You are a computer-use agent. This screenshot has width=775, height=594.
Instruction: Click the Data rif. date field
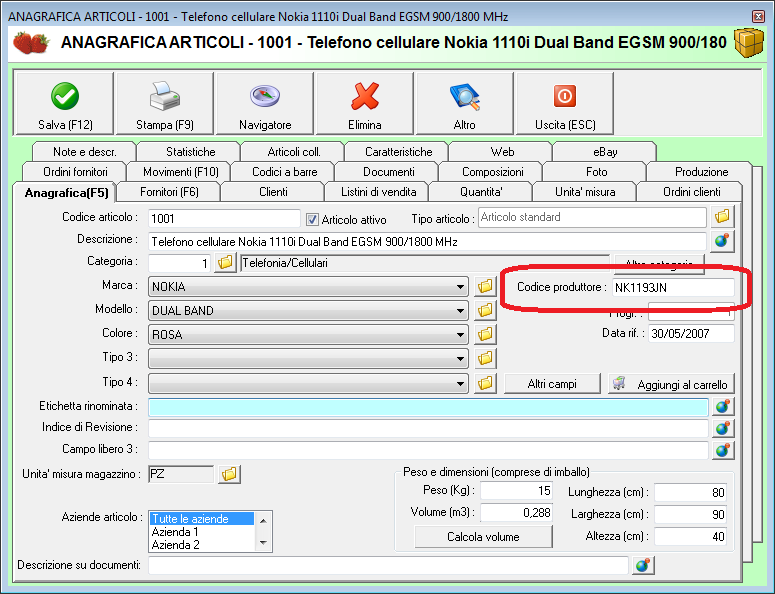click(691, 334)
